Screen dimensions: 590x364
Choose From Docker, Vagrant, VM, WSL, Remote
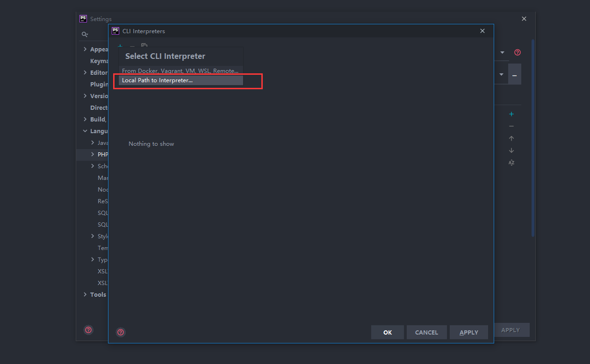point(181,71)
